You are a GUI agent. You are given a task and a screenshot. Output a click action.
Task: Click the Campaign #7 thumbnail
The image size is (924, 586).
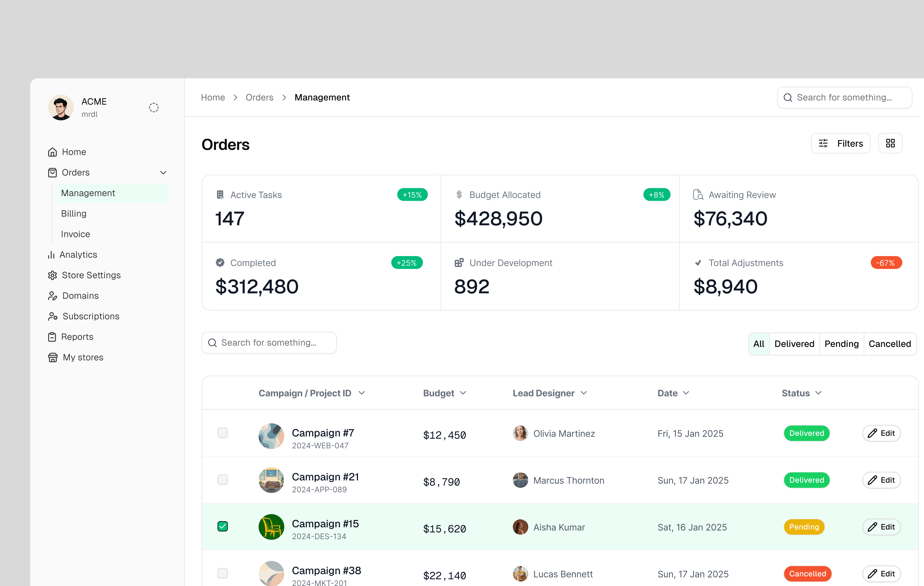pyautogui.click(x=271, y=436)
